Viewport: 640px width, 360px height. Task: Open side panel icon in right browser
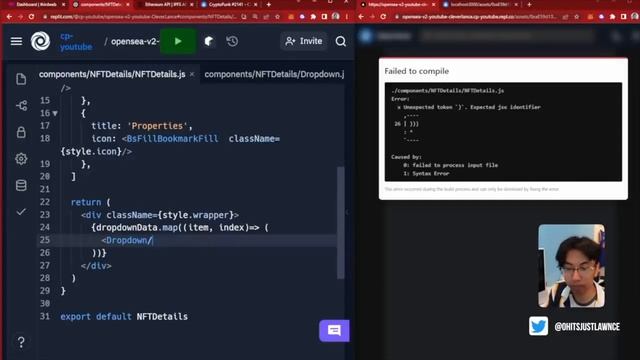(x=623, y=17)
